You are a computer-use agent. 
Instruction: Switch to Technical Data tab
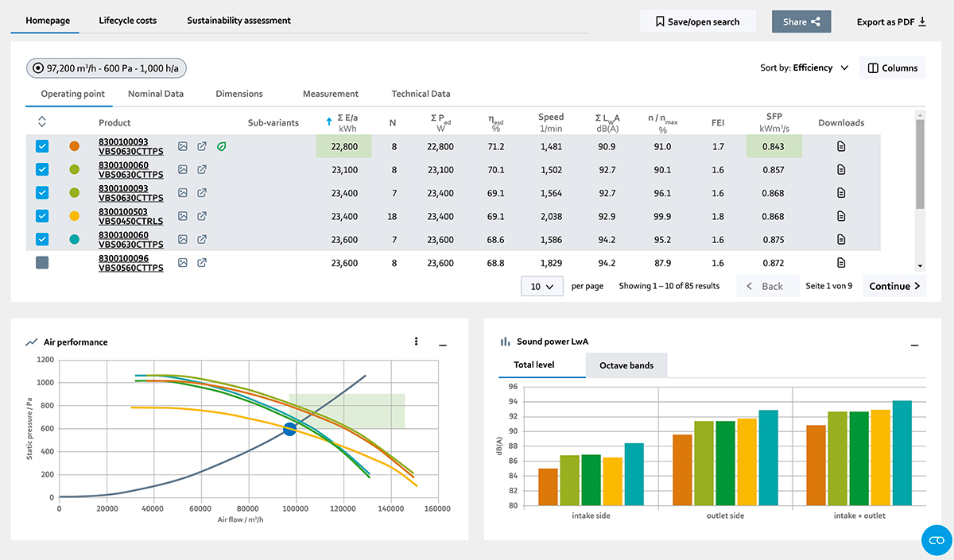(421, 94)
